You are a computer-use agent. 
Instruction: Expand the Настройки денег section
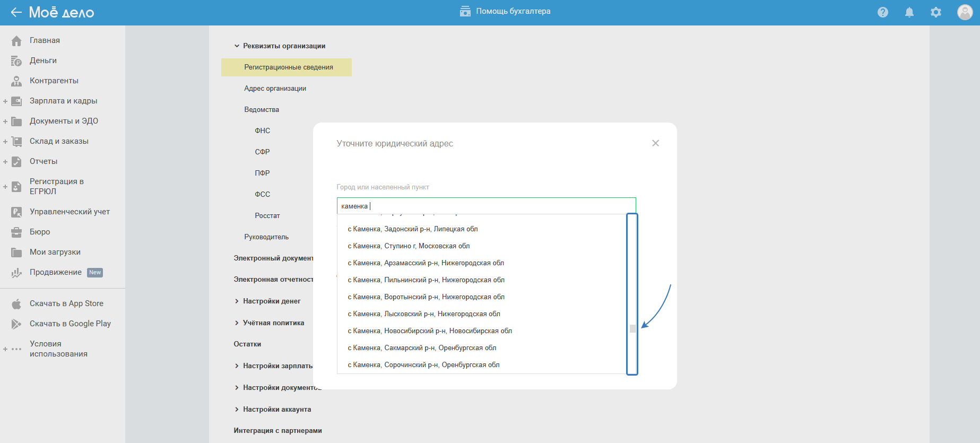coord(237,301)
